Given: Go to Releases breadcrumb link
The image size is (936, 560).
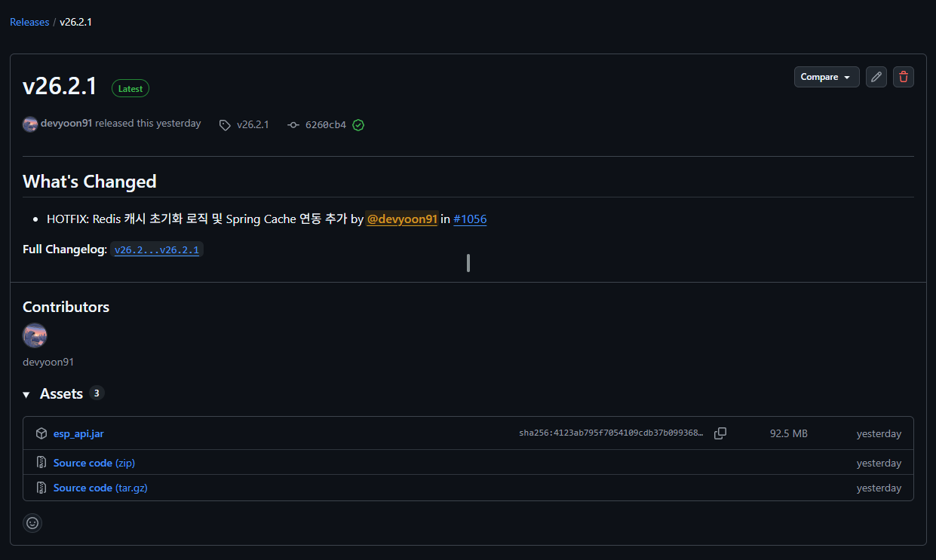Looking at the screenshot, I should coord(29,22).
